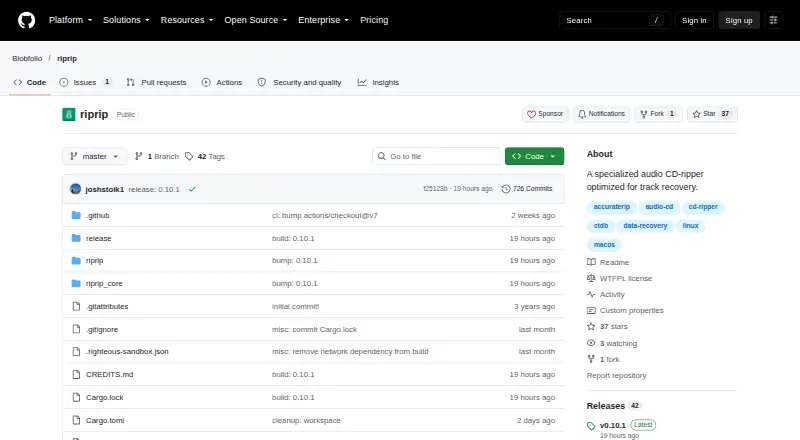Open the accuraterip topic tag
Screen dimensions: 800x440
pyautogui.click(x=611, y=207)
